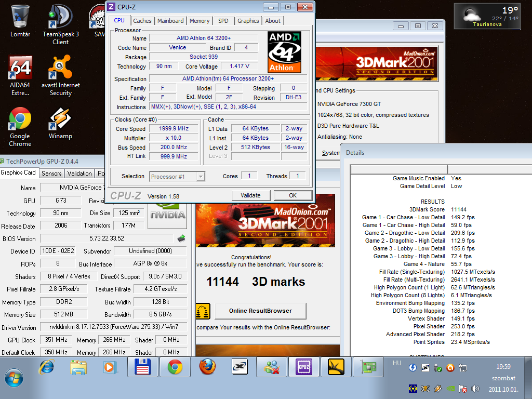Click the Action Center flag tray icon
Viewport: 532px width, 399px height.
(463, 389)
